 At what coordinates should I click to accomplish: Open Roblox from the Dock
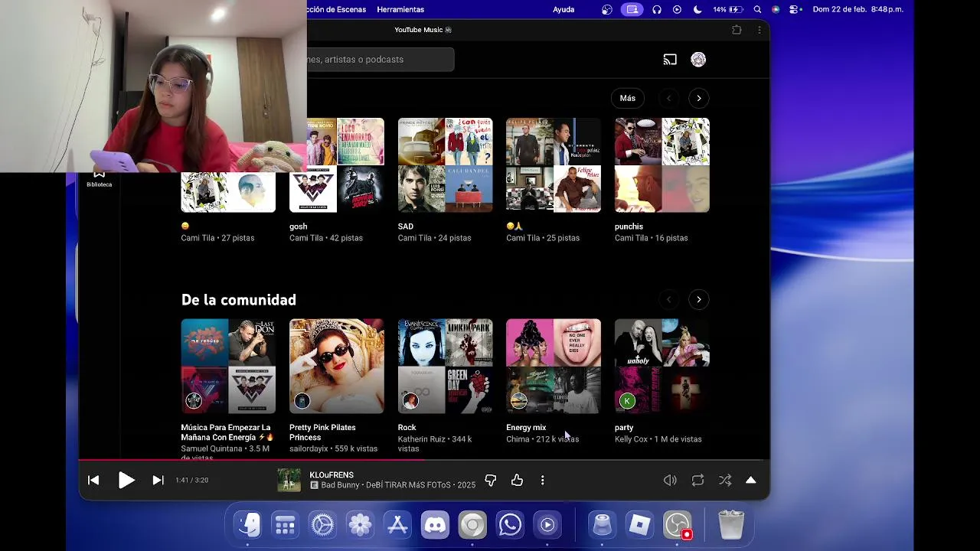pyautogui.click(x=640, y=525)
